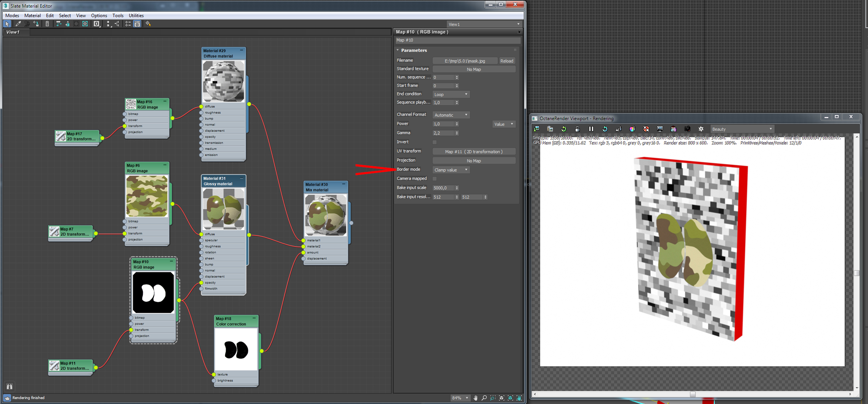Collapse Map #6 RGB image node
Image resolution: width=868 pixels, height=404 pixels.
click(x=165, y=165)
